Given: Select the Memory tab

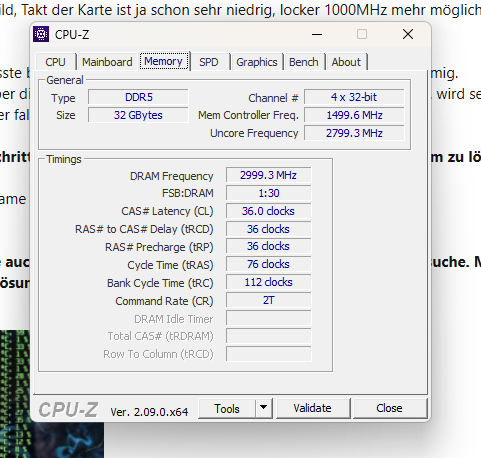Looking at the screenshot, I should coord(163,61).
